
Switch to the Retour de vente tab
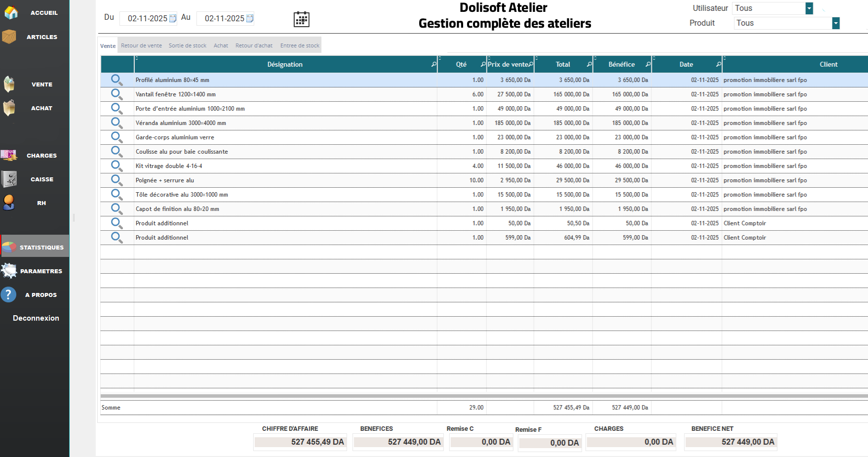click(x=141, y=45)
